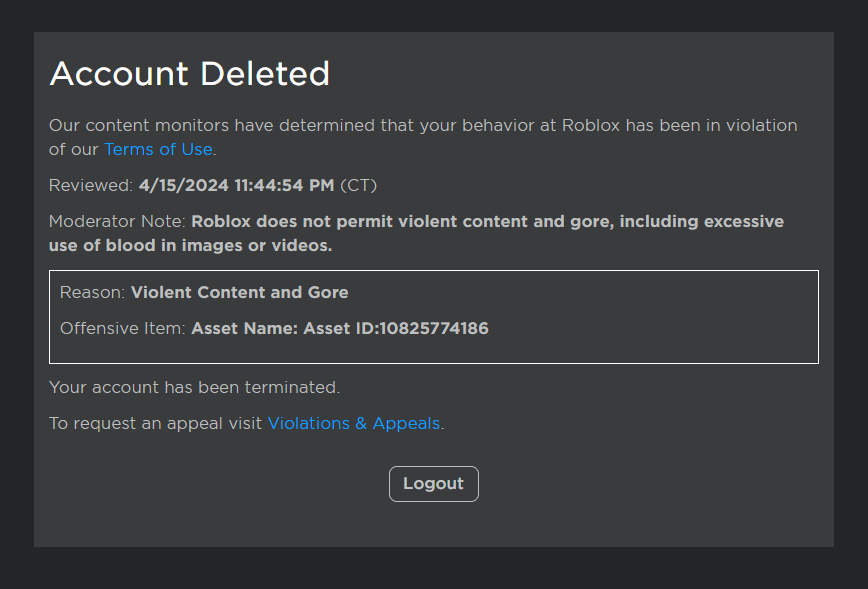Click the reviewed date 4/15/2024 11:44:54 PM
Viewport: 868px width, 589px height.
click(236, 185)
